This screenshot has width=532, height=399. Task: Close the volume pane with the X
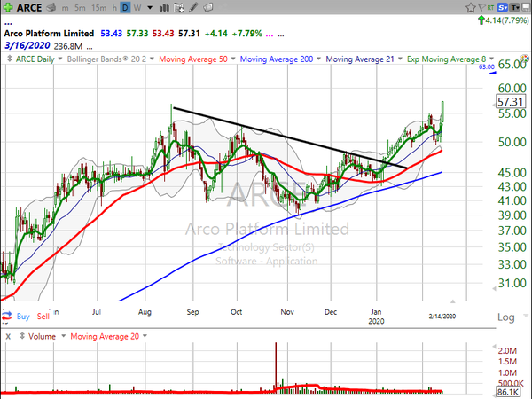tap(8, 336)
